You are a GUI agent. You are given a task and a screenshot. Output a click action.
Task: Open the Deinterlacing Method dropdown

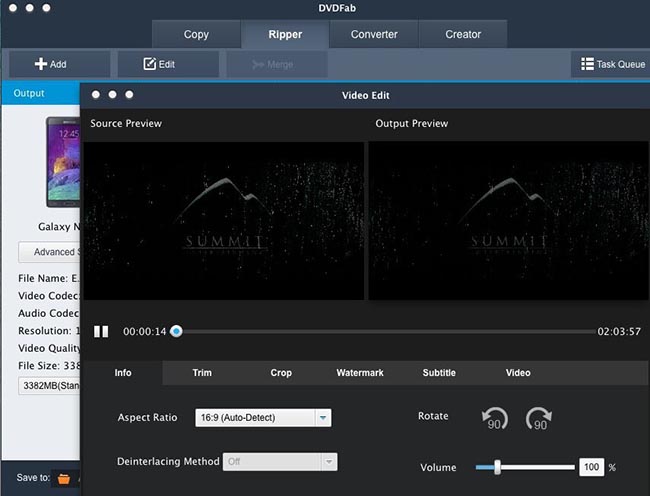(280, 462)
